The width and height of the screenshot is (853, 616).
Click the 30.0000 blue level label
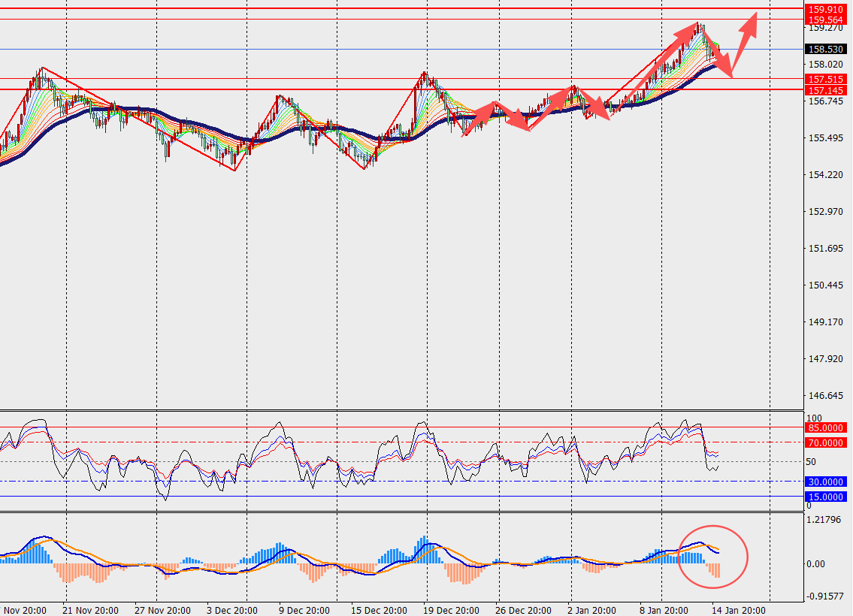(x=826, y=482)
